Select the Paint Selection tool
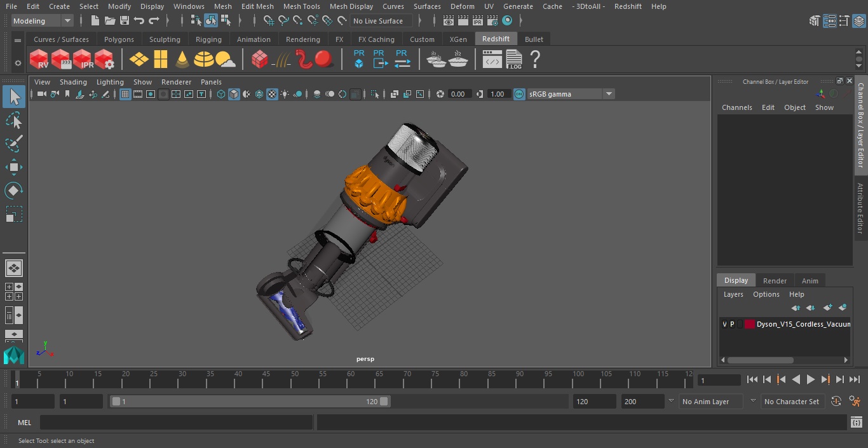Image resolution: width=868 pixels, height=448 pixels. [14, 144]
